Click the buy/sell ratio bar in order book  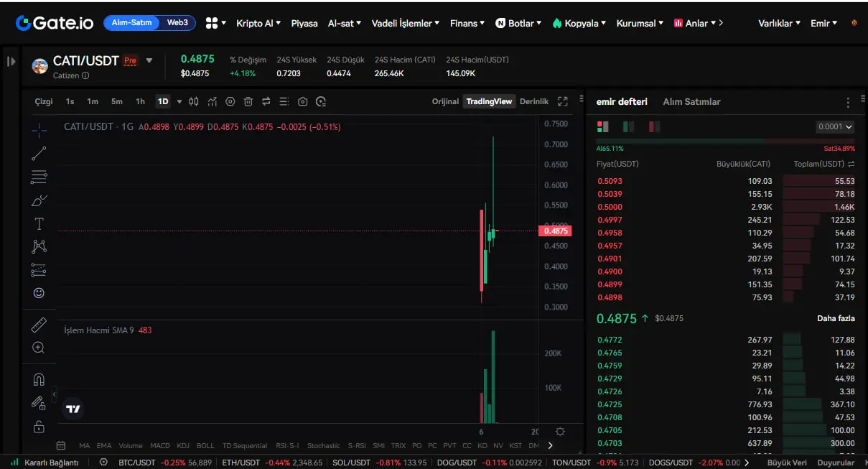tap(726, 141)
